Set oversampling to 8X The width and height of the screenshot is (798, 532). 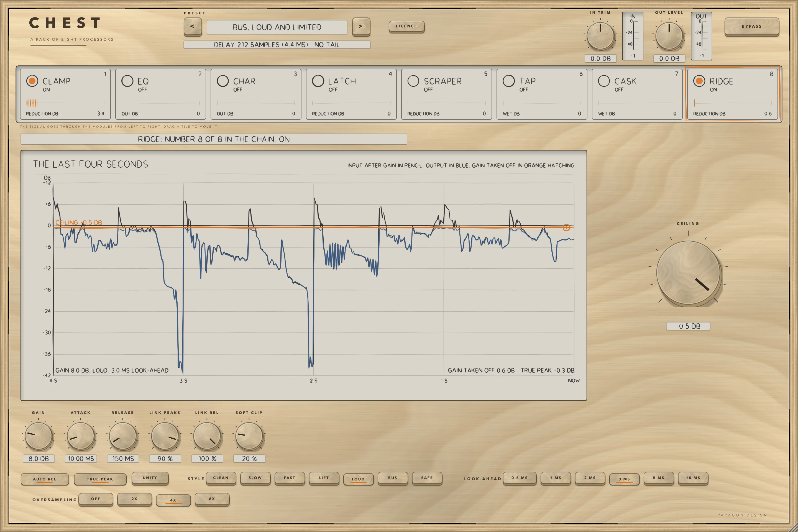pyautogui.click(x=212, y=499)
